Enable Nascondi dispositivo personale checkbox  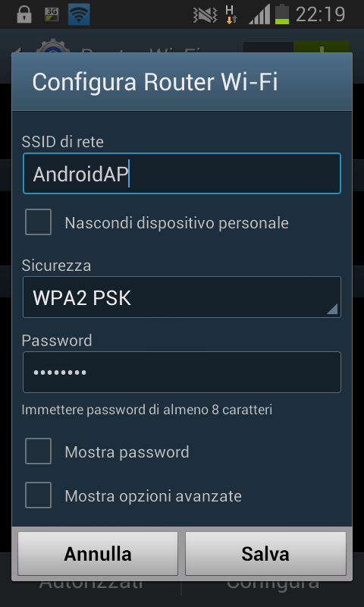(x=38, y=222)
